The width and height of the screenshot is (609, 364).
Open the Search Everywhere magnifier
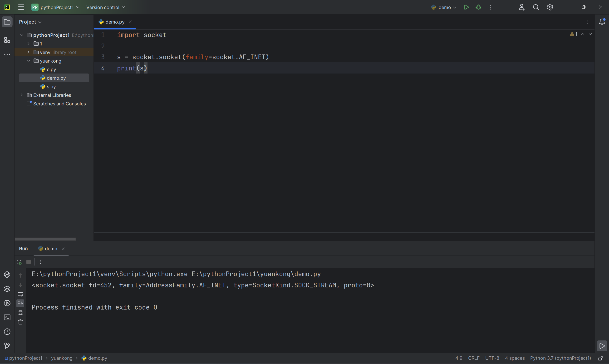point(536,7)
